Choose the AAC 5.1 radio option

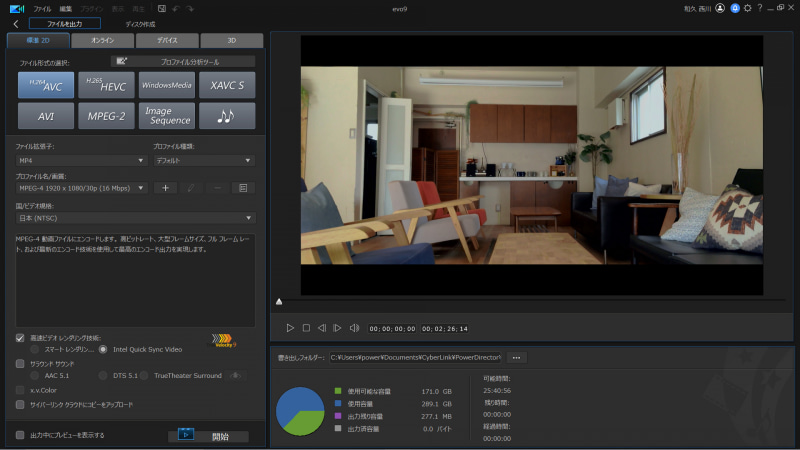pyautogui.click(x=35, y=376)
